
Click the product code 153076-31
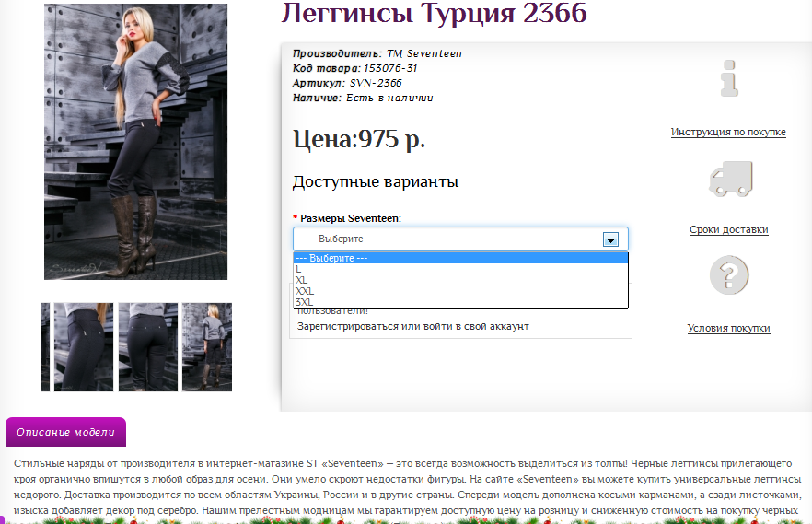(390, 68)
